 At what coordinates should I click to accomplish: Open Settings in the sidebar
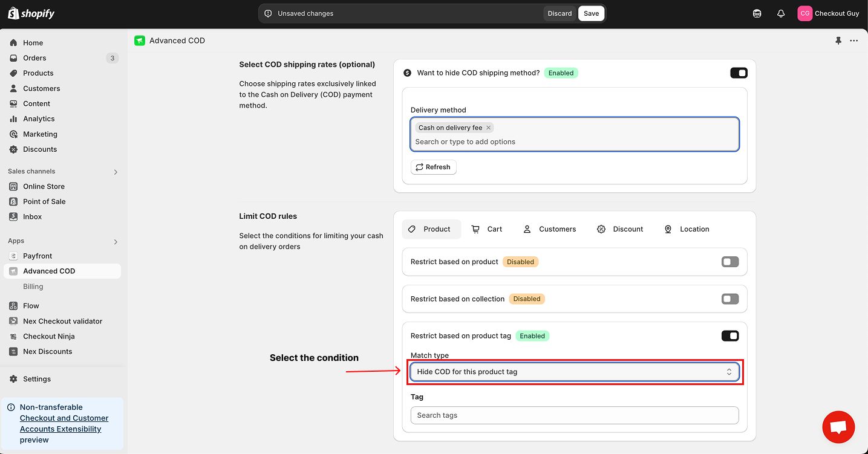click(37, 379)
